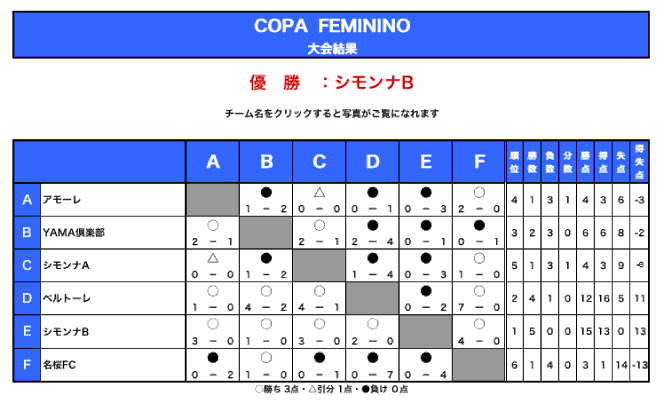Click the blue row label C
The width and height of the screenshot is (664, 415).
[27, 265]
